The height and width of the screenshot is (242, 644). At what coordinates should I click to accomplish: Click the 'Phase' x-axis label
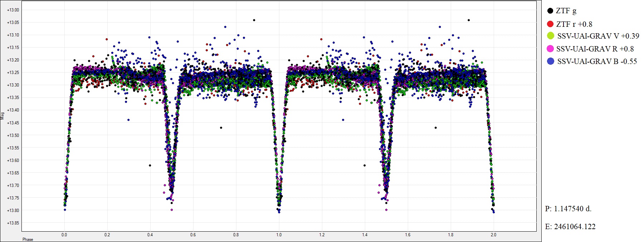pos(28,239)
